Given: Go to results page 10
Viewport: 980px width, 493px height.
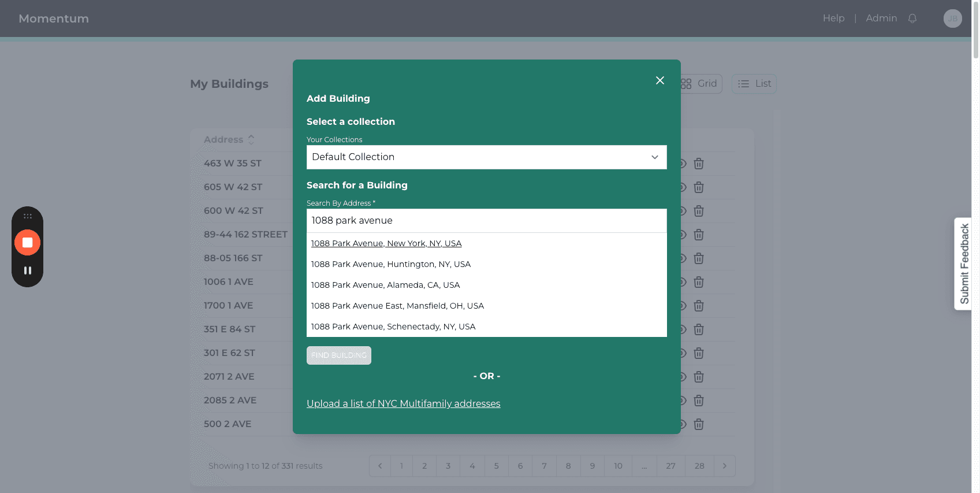Looking at the screenshot, I should (x=618, y=466).
